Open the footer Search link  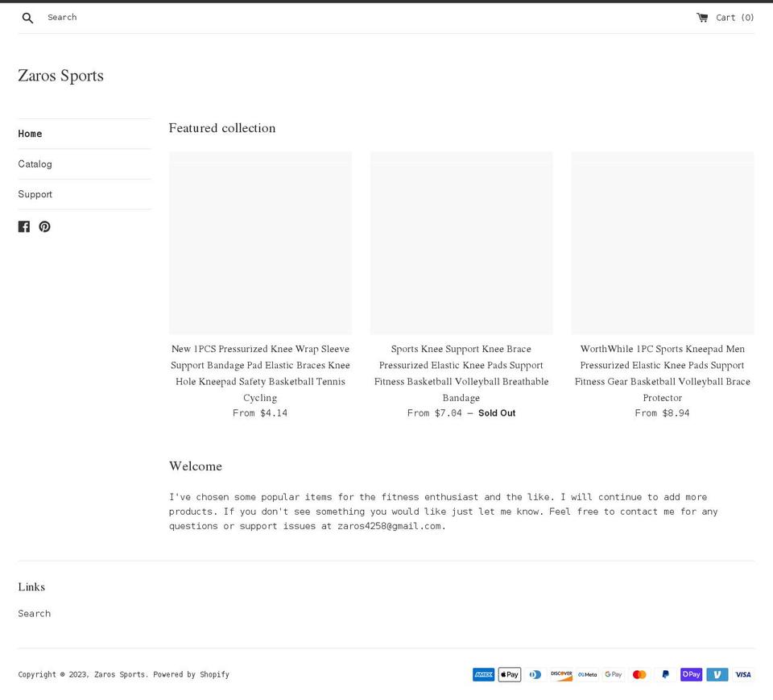tap(35, 614)
